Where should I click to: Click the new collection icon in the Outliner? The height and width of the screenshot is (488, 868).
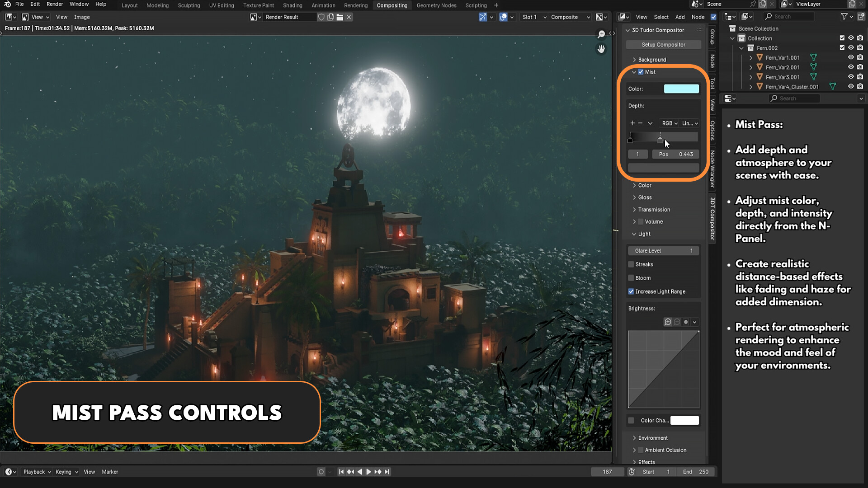[x=860, y=16]
